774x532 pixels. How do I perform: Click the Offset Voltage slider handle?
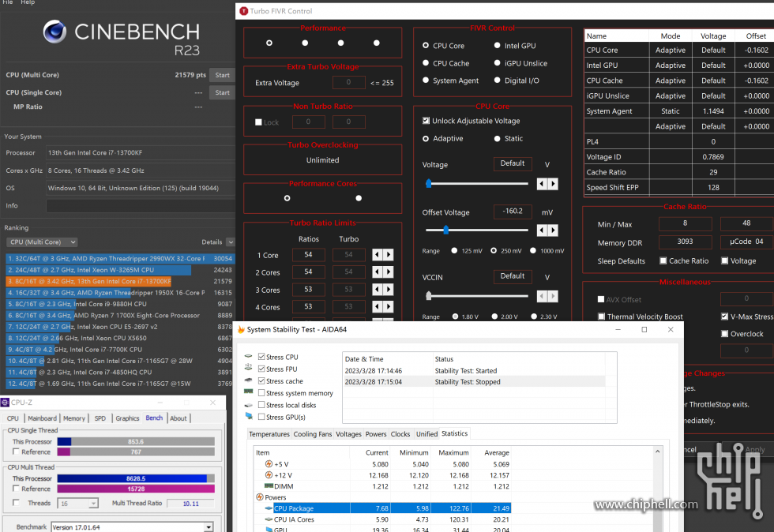(x=445, y=230)
